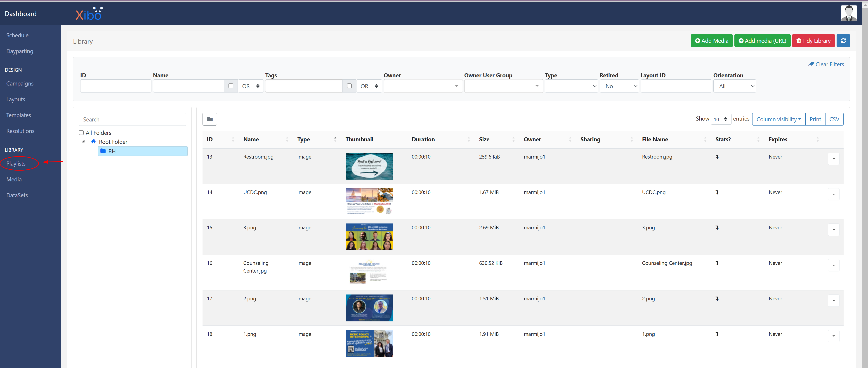Open the user profile avatar
Screen dimensions: 868x368
pyautogui.click(x=849, y=14)
